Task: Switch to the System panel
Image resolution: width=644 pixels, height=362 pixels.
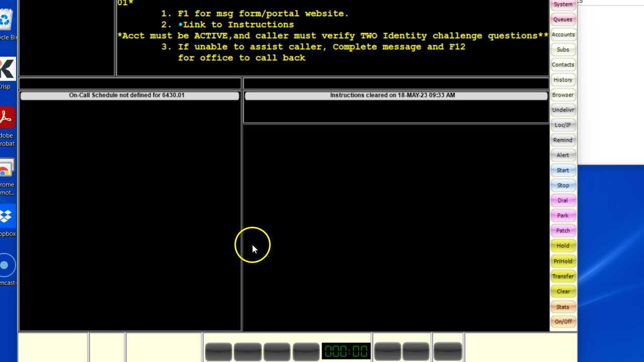Action: 562,4
